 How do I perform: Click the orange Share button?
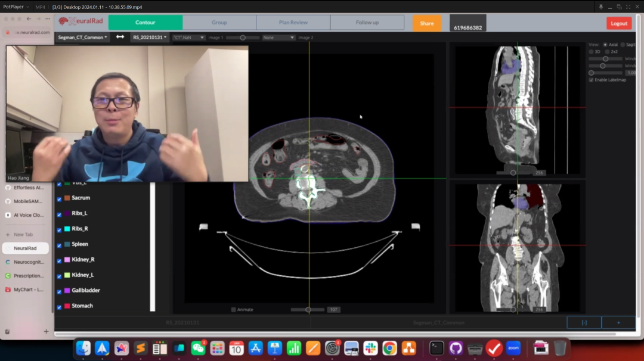(426, 23)
